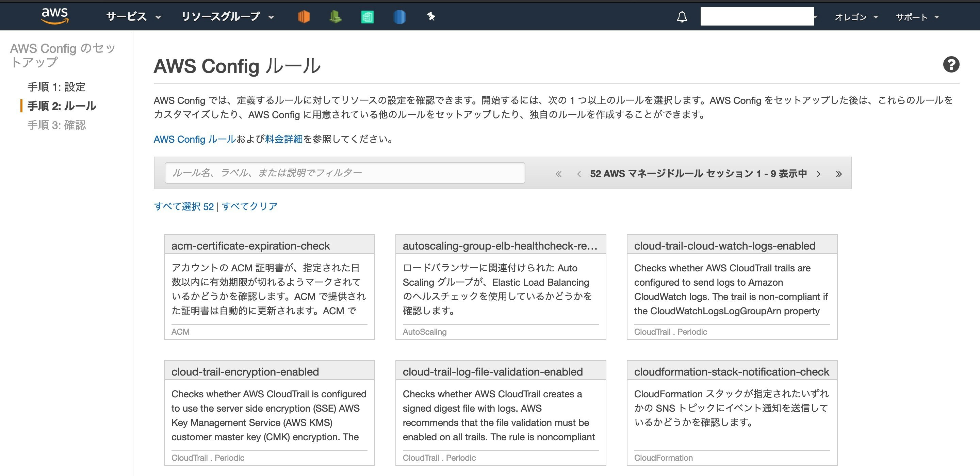Select step 手順 3: 確認
The width and height of the screenshot is (980, 476).
click(57, 125)
